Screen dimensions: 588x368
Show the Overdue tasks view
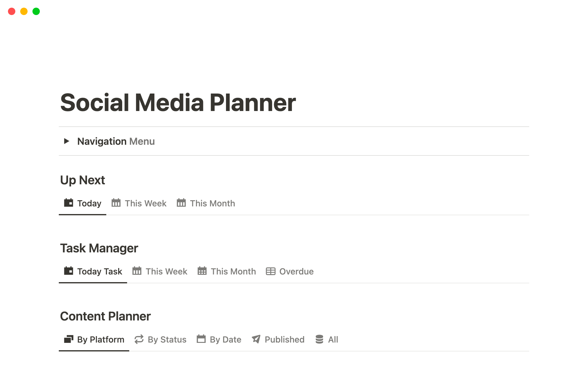tap(296, 271)
